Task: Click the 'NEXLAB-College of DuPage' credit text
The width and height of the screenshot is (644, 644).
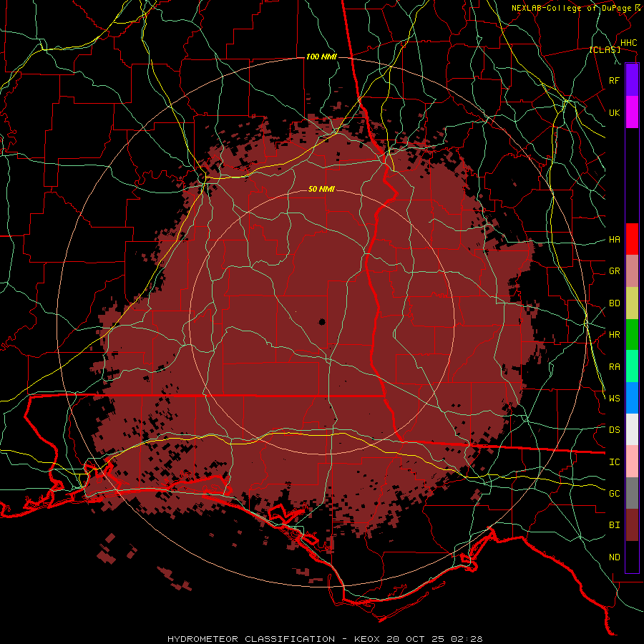Action: tap(571, 8)
